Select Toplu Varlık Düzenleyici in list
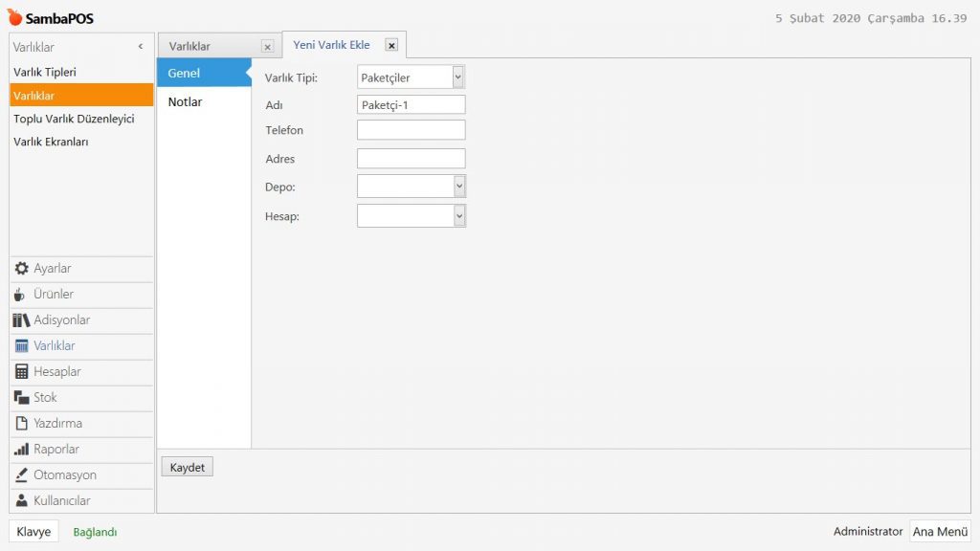 (x=74, y=119)
